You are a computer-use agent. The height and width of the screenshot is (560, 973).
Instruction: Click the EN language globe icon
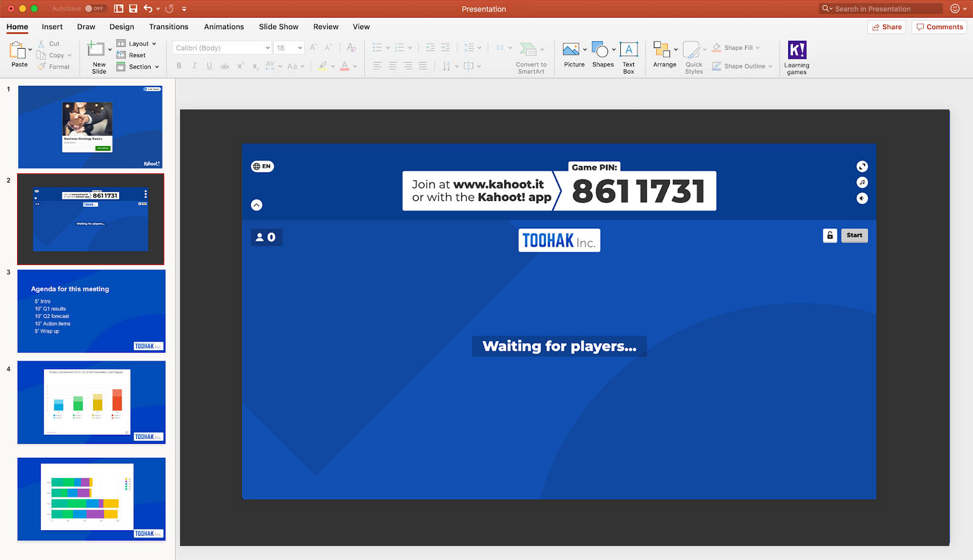tap(261, 166)
